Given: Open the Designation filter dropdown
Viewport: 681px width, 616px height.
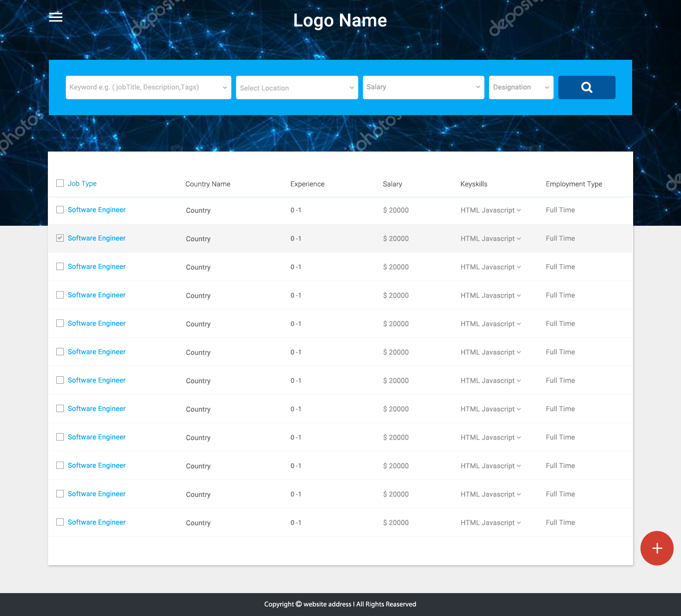Looking at the screenshot, I should 521,87.
